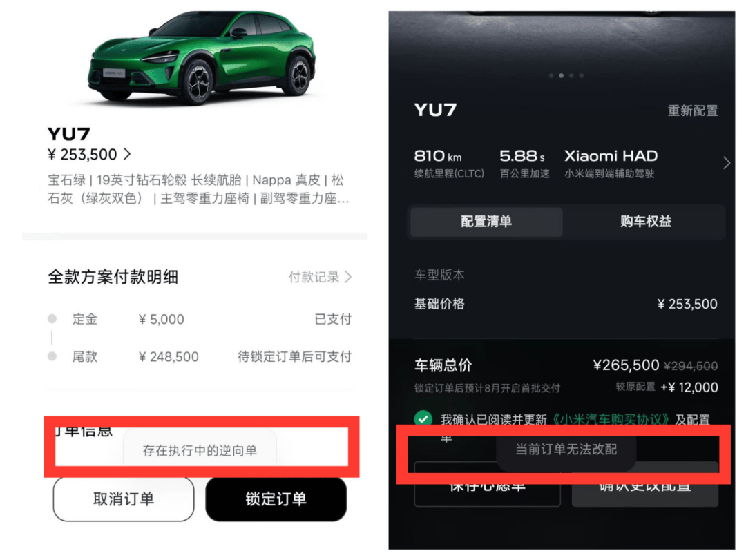Select the second carousel page dot
Viewport: 746px width, 560px height.
click(x=562, y=76)
